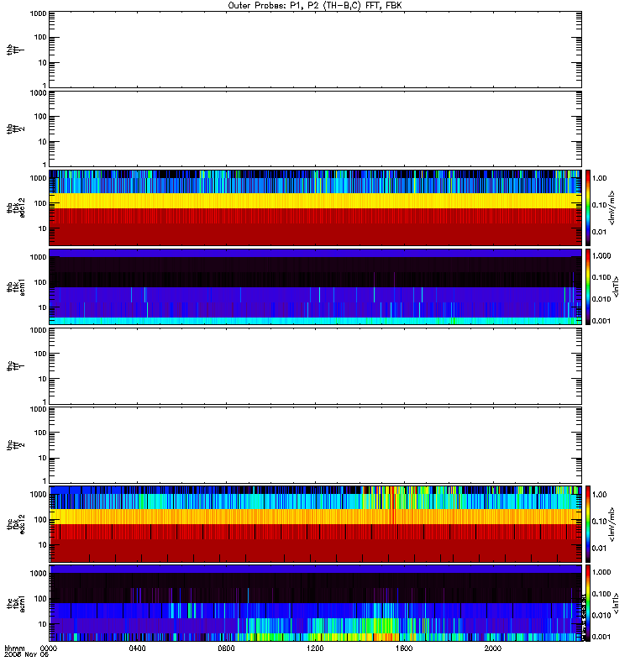Click the "10" y-tick of thb fbk edc12

pos(43,228)
